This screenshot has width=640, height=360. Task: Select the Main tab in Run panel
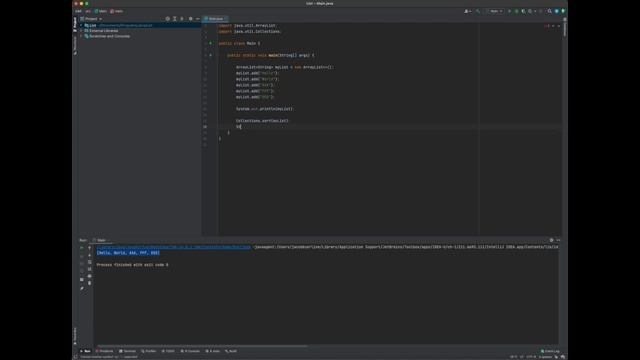click(x=101, y=240)
